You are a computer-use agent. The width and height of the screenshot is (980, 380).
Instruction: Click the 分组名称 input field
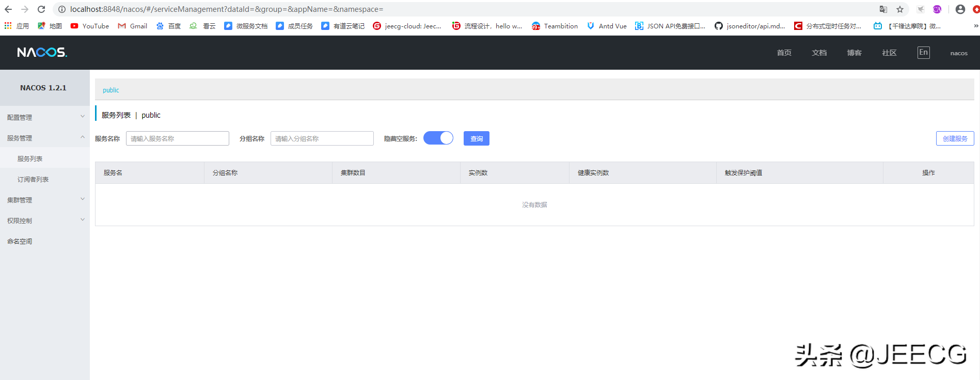322,138
